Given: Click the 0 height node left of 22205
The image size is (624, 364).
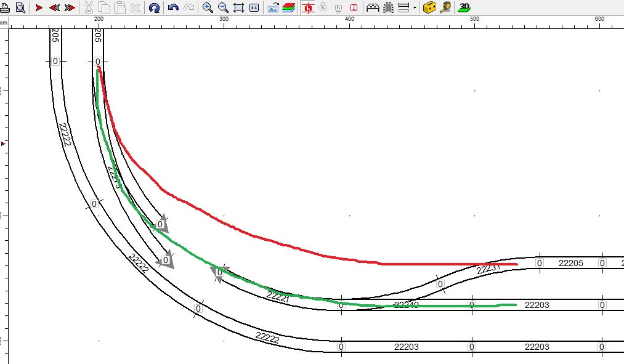Looking at the screenshot, I should (x=539, y=263).
